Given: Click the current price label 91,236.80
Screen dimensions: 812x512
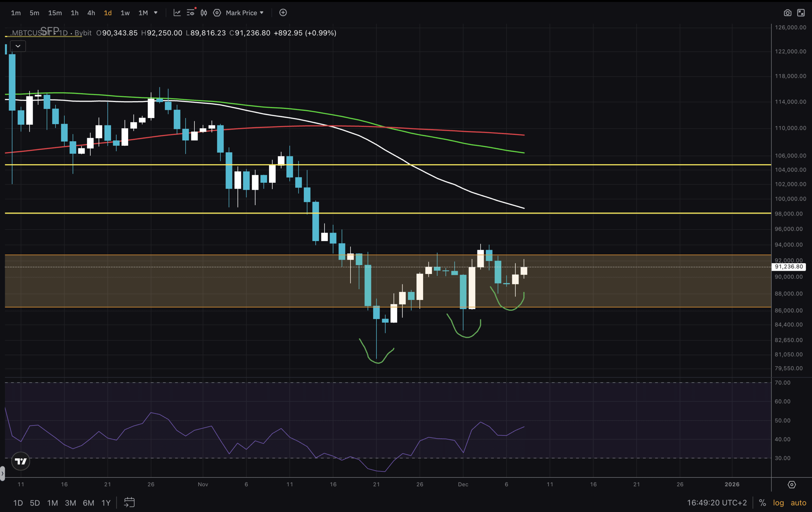Looking at the screenshot, I should [789, 267].
